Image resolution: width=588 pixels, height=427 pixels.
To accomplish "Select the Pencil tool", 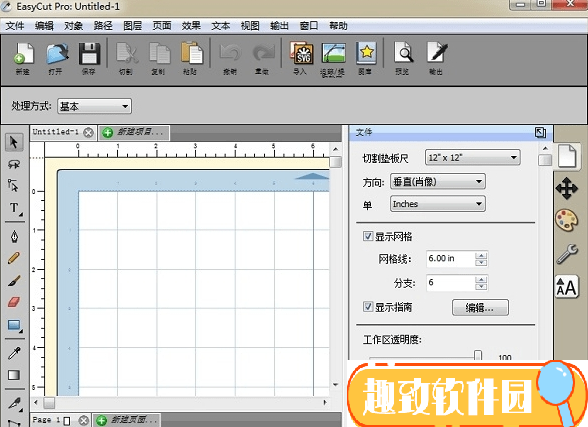I will coord(14,258).
